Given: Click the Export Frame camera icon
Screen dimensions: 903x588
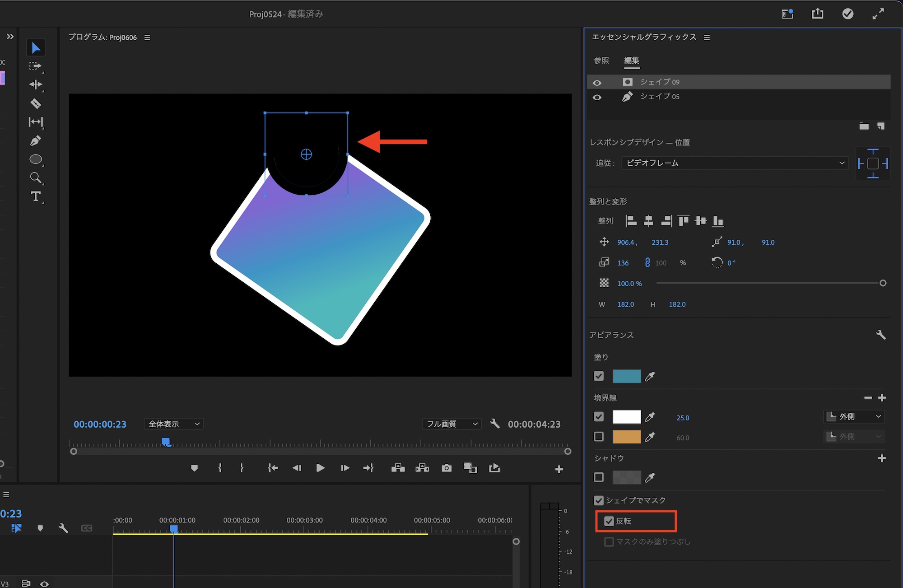Looking at the screenshot, I should click(446, 468).
